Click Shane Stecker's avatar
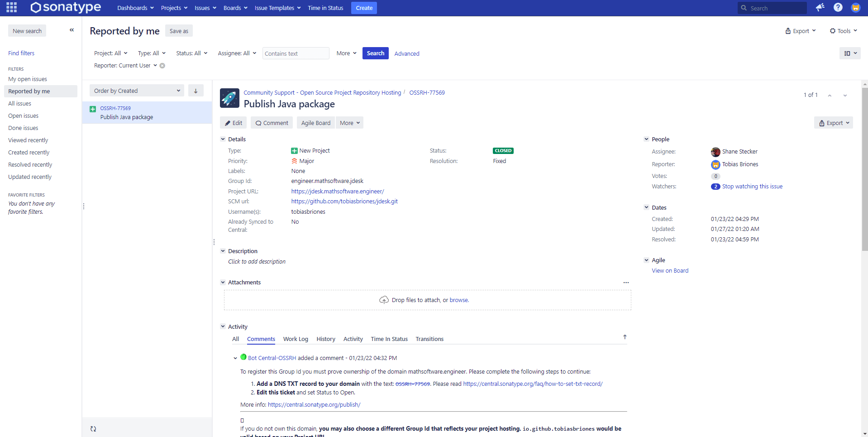This screenshot has width=868, height=437. coord(715,152)
